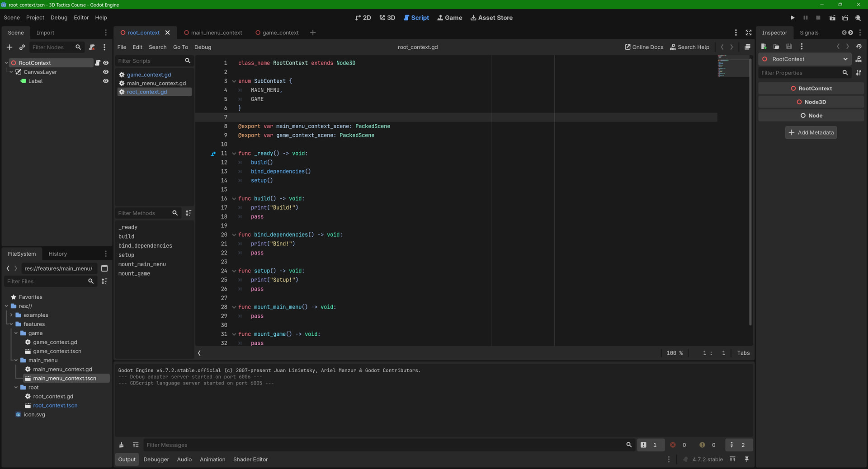
Task: Open the Online Docs link
Action: tap(644, 47)
